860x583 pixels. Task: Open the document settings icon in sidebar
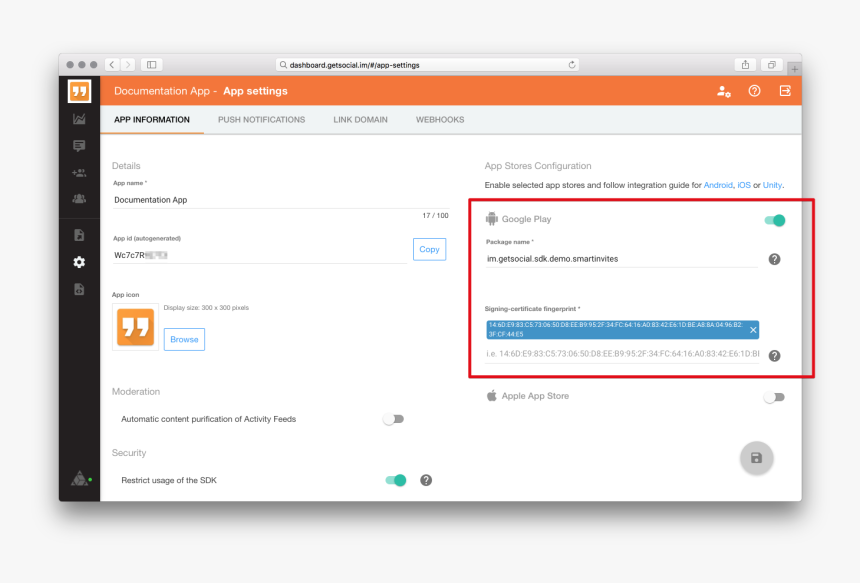tap(79, 290)
